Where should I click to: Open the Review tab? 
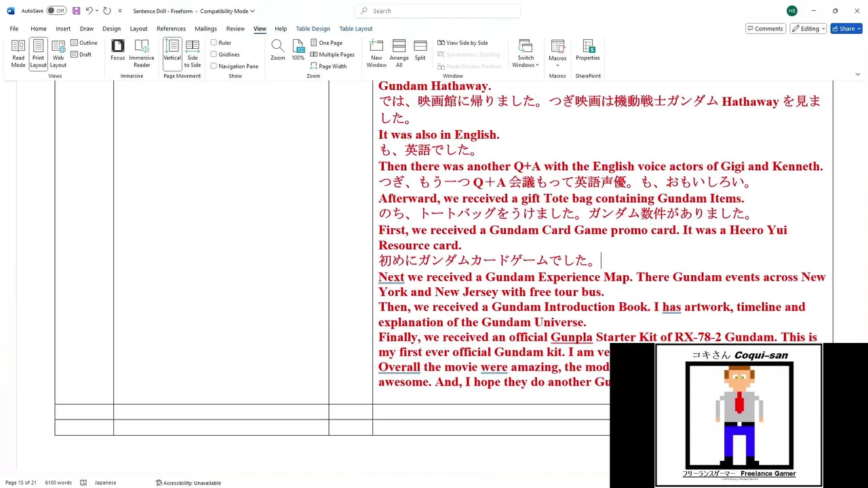click(235, 28)
